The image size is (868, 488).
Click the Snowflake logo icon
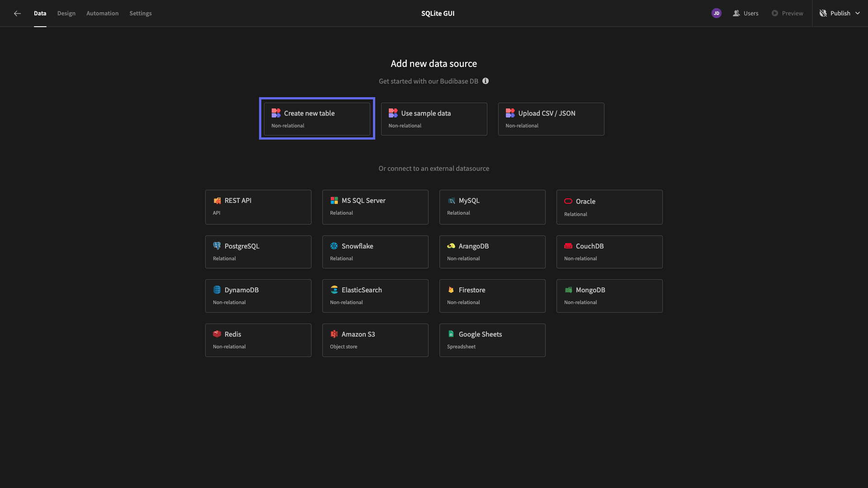coord(334,246)
